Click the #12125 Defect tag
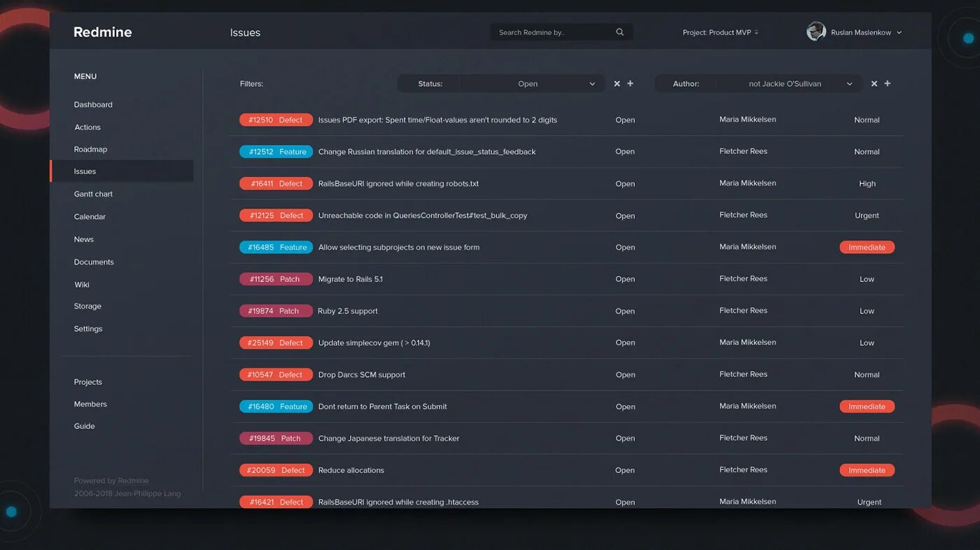The image size is (980, 550). [x=276, y=216]
